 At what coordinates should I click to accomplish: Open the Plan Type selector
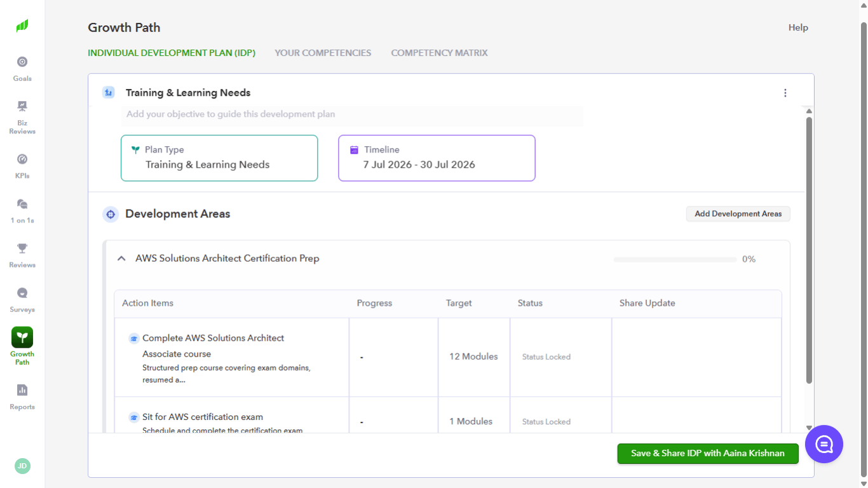(219, 158)
